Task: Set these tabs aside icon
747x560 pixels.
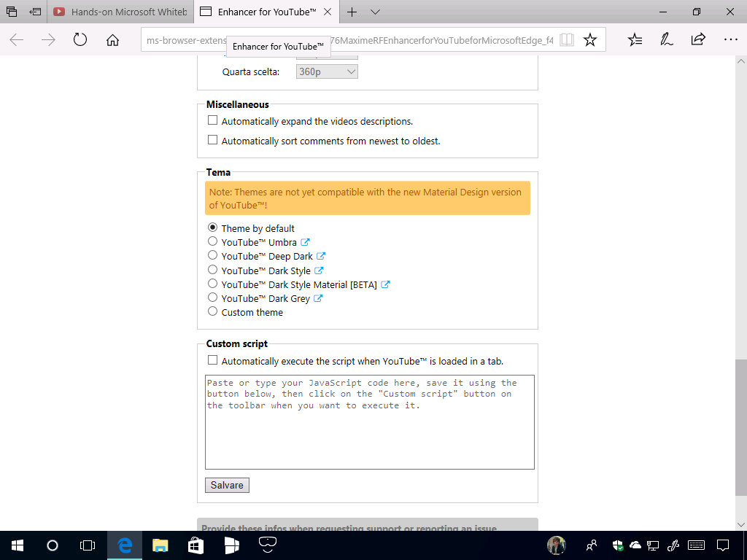Action: [x=35, y=12]
